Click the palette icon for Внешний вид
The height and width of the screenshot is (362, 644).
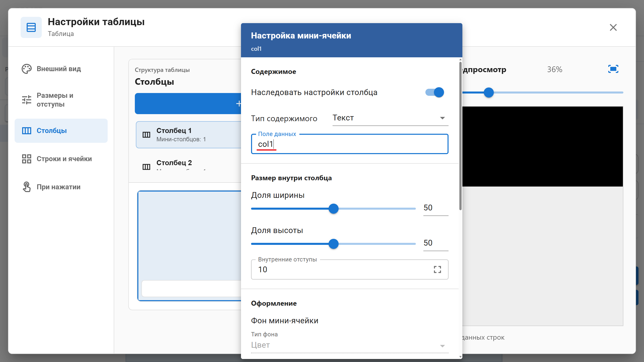[x=27, y=69]
